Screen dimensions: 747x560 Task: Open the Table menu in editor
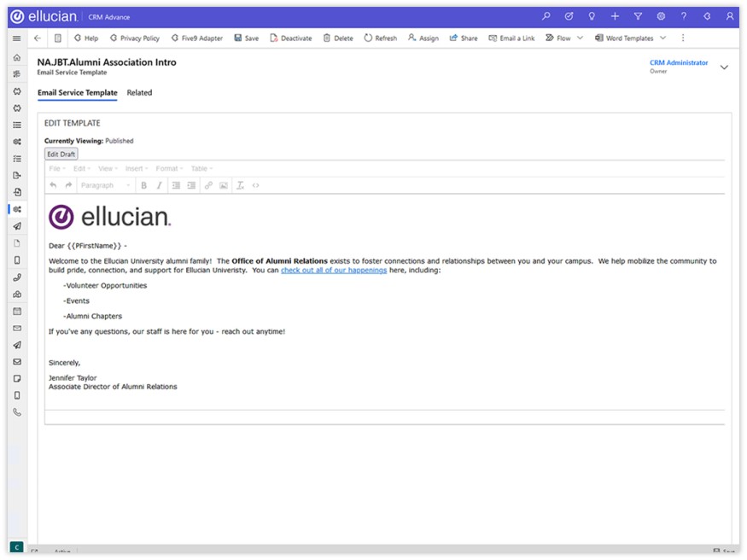(x=201, y=168)
